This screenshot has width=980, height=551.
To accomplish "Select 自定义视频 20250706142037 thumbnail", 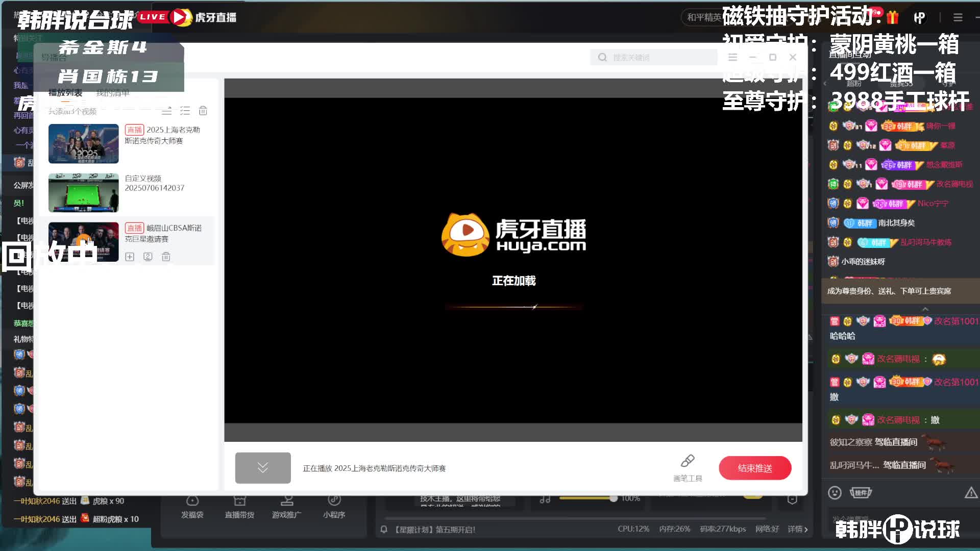I will pos(84,192).
